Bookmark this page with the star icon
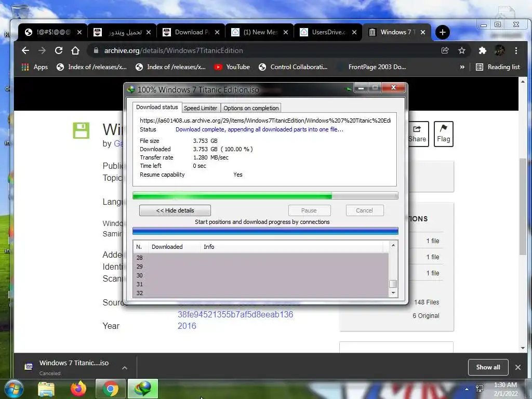The width and height of the screenshot is (532, 399). click(461, 50)
